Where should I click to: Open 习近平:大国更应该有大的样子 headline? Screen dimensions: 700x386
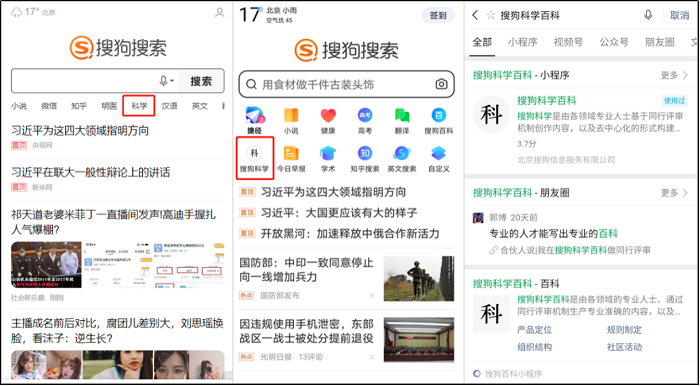(339, 212)
